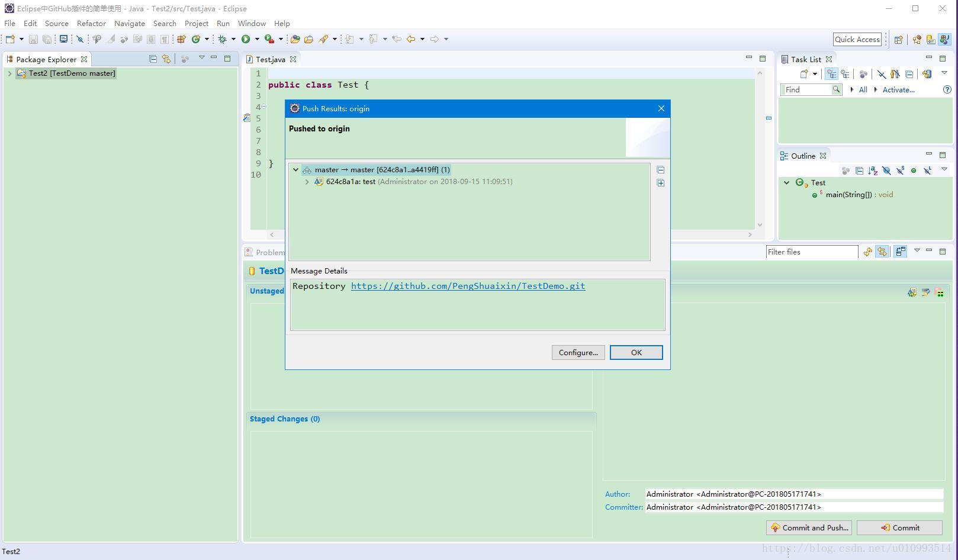The height and width of the screenshot is (560, 958).
Task: Click the Debug bug icon in toolbar
Action: pos(222,39)
